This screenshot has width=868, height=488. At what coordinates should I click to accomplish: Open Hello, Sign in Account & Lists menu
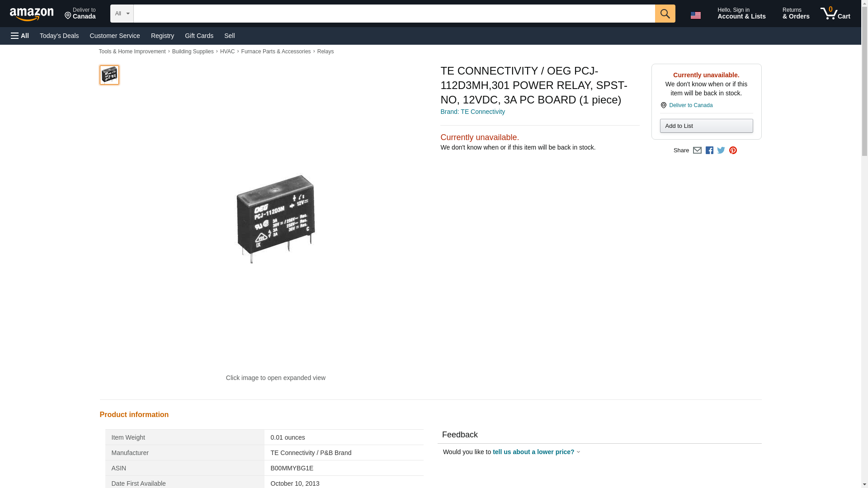click(x=741, y=14)
